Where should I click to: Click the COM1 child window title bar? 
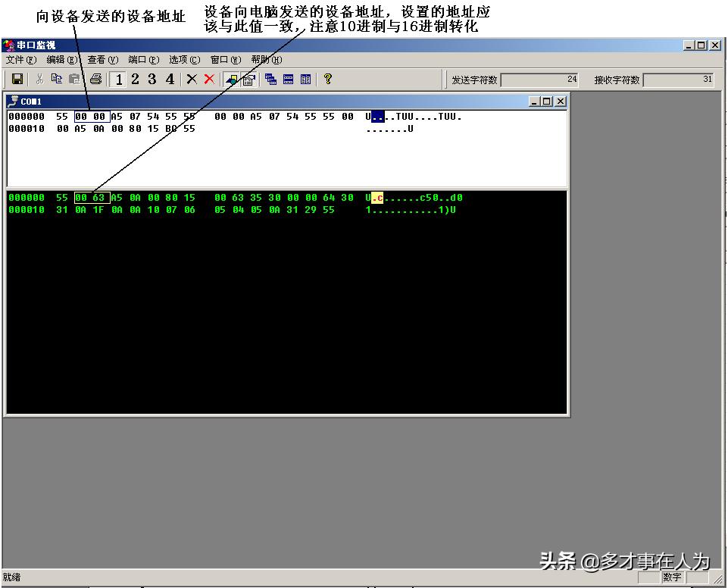pyautogui.click(x=286, y=102)
